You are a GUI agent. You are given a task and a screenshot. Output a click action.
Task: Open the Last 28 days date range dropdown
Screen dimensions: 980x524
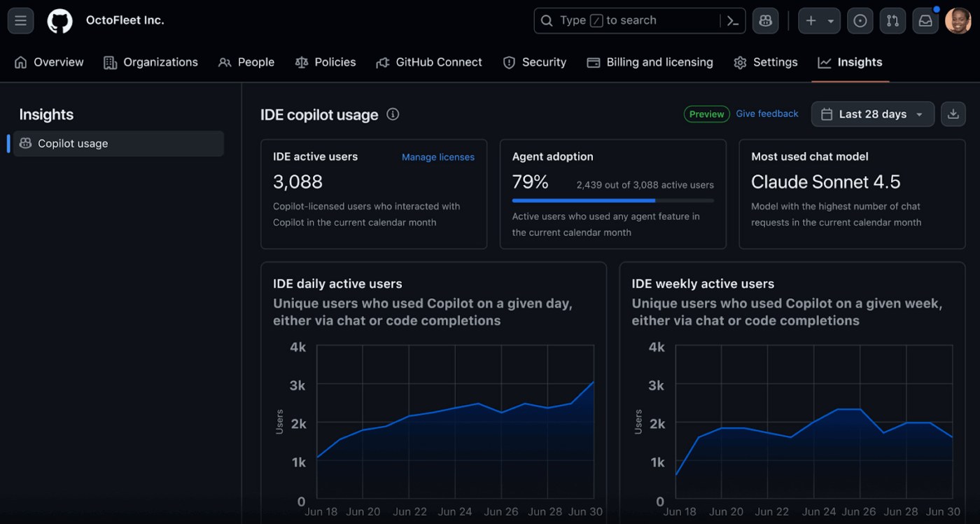(x=872, y=113)
